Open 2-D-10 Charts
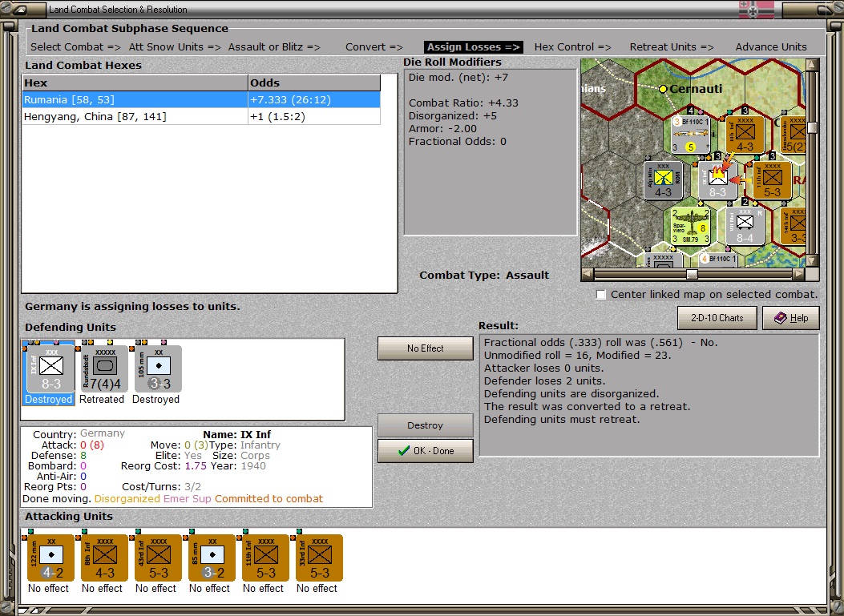 [x=717, y=318]
